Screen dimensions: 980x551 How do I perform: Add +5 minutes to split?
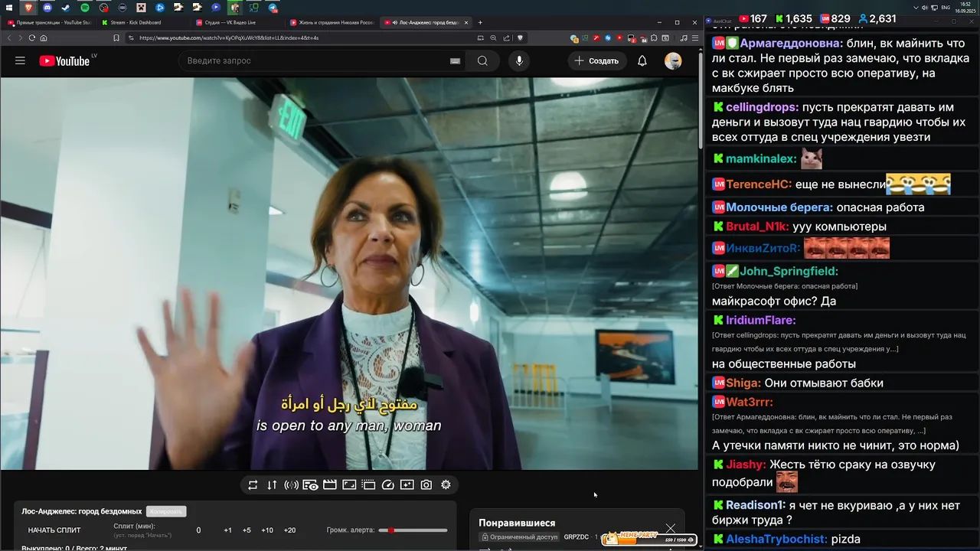click(247, 530)
